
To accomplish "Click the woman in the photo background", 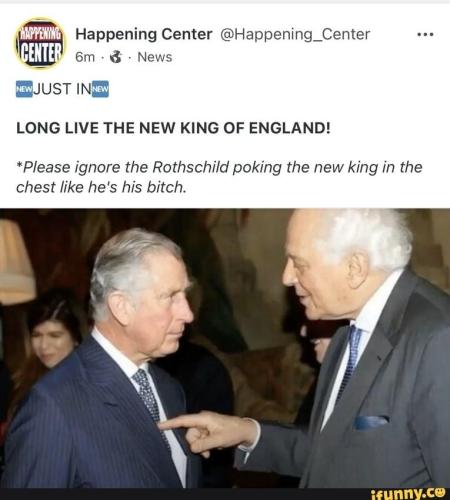I will 50,333.
